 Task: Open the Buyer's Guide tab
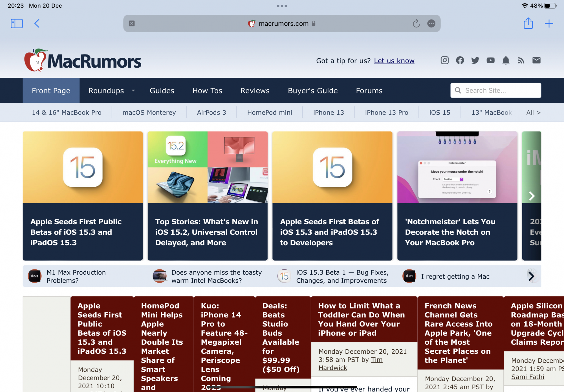[x=312, y=91]
